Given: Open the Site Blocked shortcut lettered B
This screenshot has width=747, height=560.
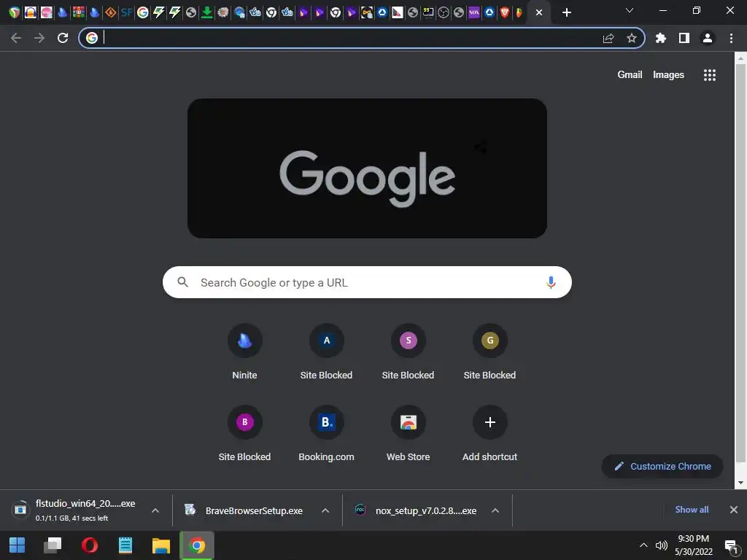Looking at the screenshot, I should (244, 433).
